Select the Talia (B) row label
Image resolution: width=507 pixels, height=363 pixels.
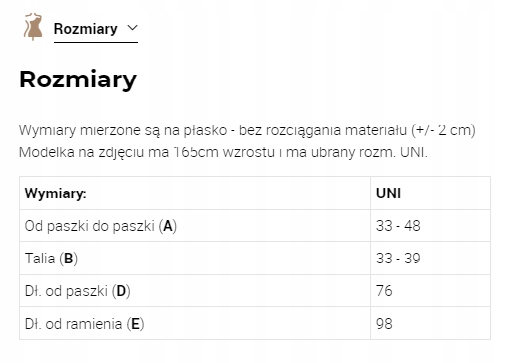(x=51, y=258)
